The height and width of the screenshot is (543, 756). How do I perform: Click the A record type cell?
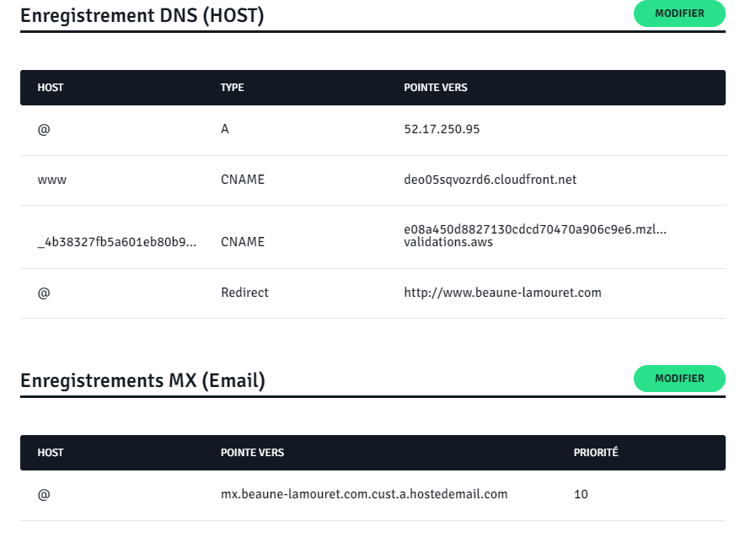(225, 130)
